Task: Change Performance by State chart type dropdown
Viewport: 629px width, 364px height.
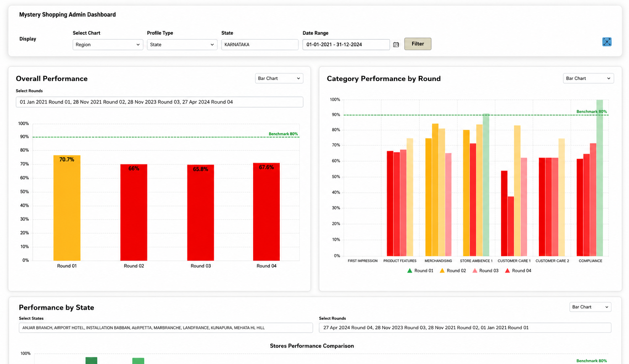Action: (590, 307)
